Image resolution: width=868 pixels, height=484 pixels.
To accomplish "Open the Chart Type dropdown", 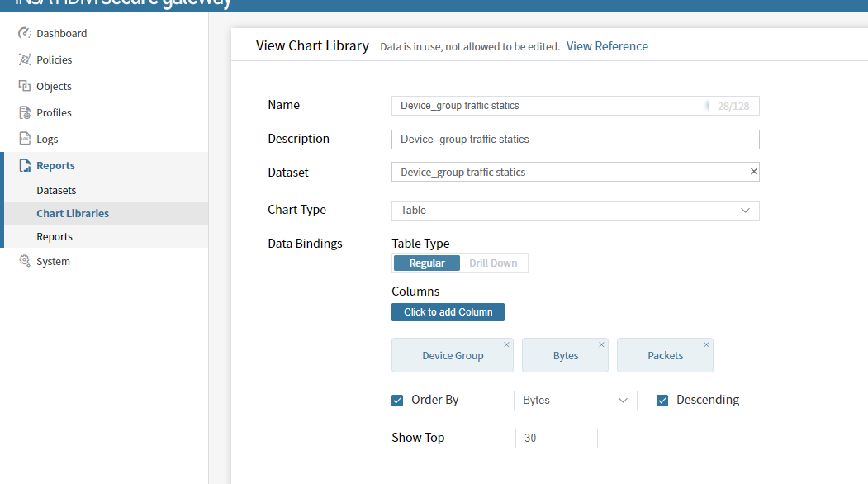I will 575,211.
